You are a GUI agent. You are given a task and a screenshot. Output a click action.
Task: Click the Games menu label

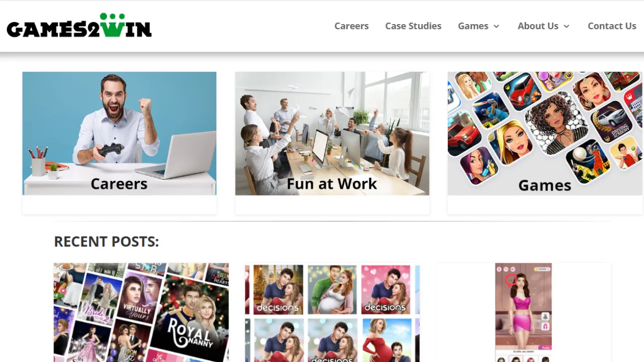[473, 26]
